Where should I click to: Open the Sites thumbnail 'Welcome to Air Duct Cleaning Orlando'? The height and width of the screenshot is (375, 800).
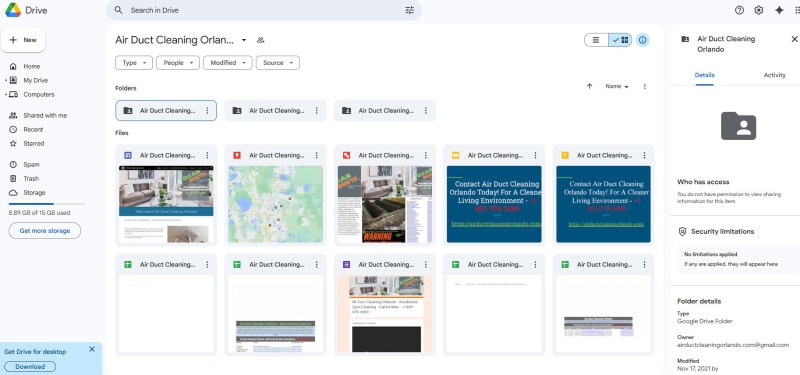(x=166, y=204)
